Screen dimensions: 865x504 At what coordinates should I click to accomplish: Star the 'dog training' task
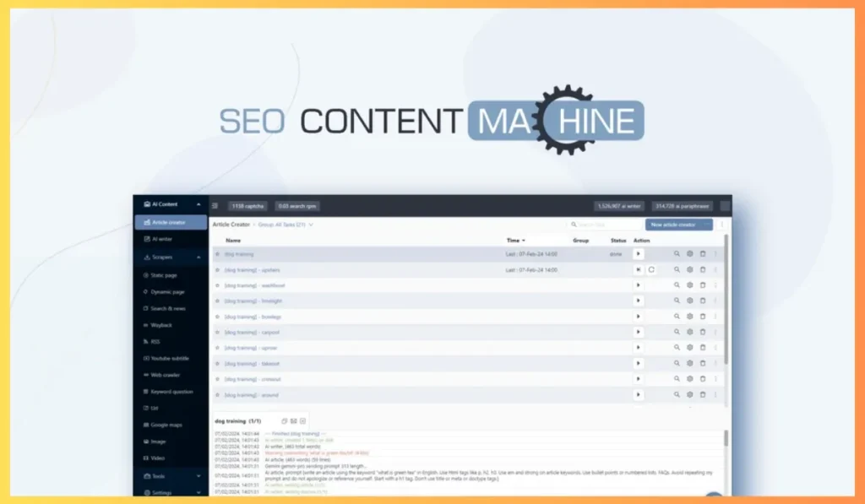217,254
